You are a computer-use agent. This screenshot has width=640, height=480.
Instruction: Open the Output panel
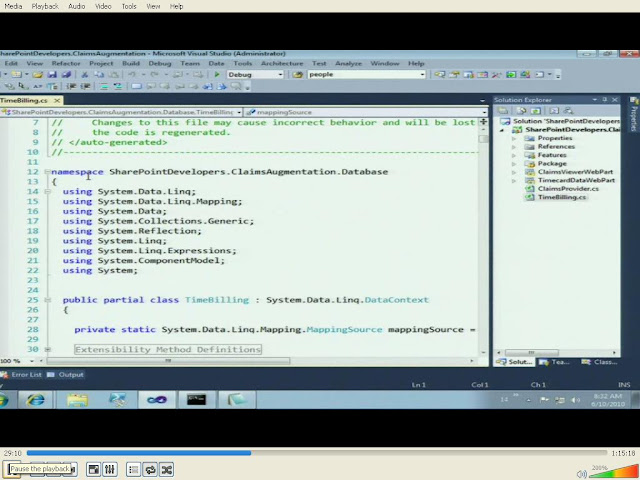66,374
